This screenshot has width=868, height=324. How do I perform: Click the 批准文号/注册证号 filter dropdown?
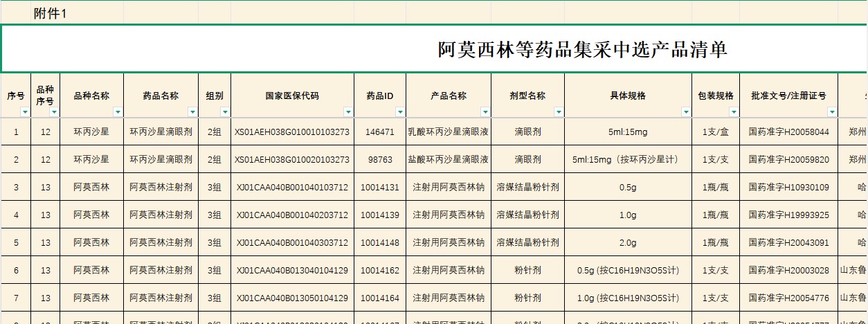(x=832, y=112)
